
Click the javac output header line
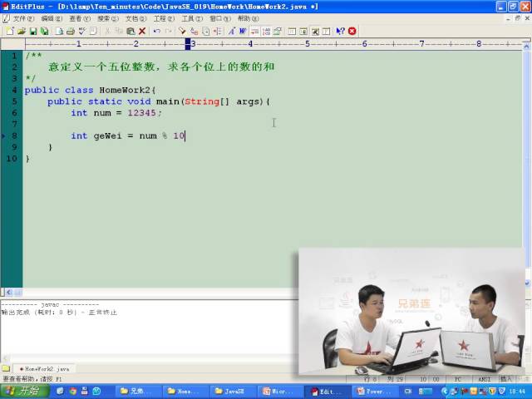pyautogui.click(x=50, y=305)
